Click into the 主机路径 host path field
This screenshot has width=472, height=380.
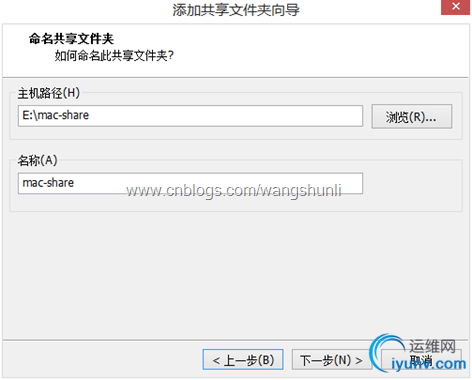coord(190,116)
